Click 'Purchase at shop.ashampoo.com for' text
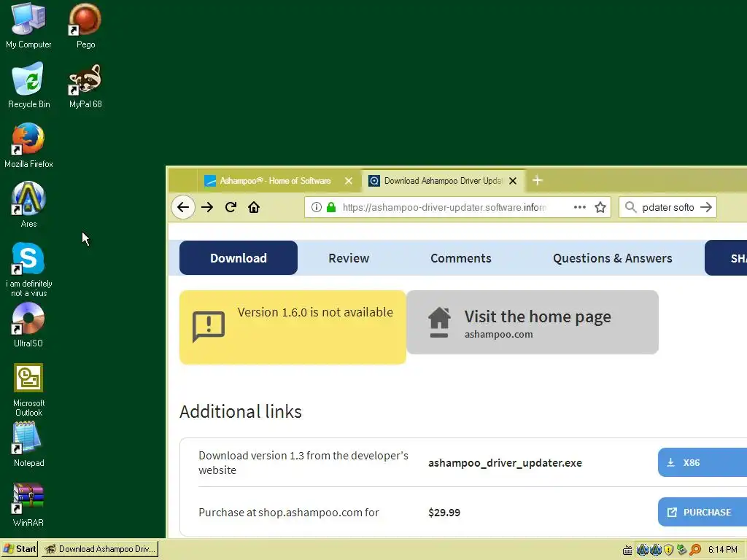The image size is (747, 560). [289, 513]
